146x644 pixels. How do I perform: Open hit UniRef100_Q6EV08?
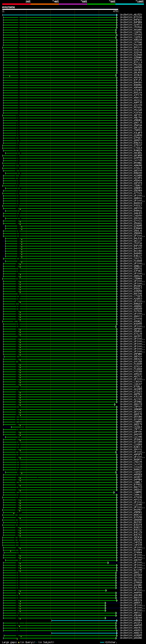tap(131, 170)
